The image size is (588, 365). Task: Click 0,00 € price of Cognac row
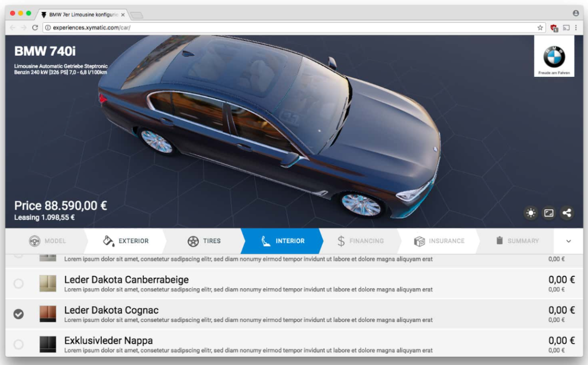(x=561, y=310)
